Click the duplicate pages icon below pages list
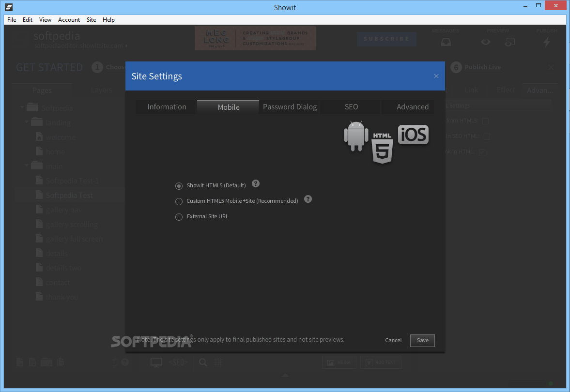Screen dimensions: 570x392 pyautogui.click(x=61, y=362)
